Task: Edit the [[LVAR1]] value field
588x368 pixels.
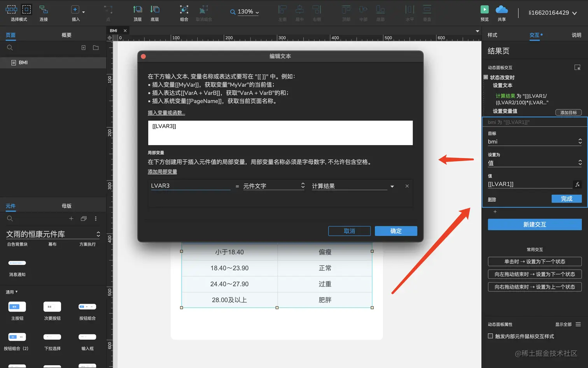Action: [530, 184]
